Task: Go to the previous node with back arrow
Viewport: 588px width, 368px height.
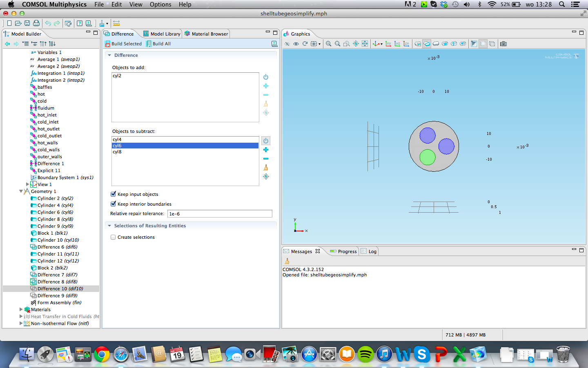Action: 7,44
